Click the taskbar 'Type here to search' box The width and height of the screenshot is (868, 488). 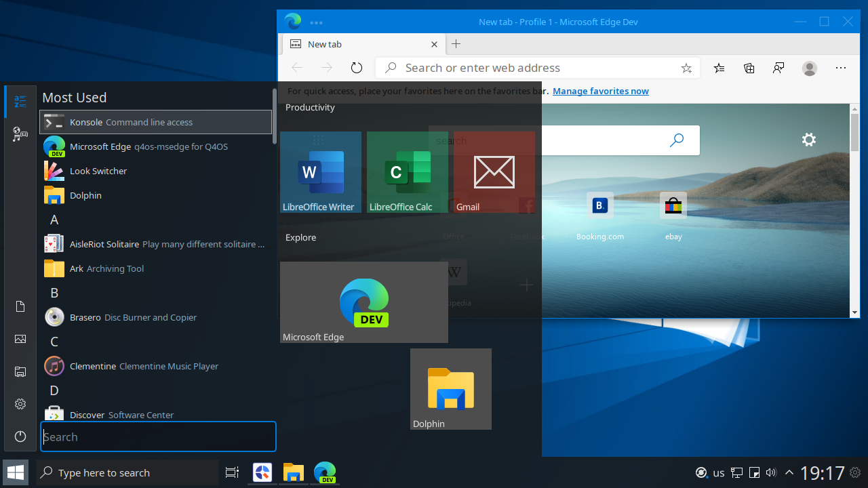click(127, 472)
